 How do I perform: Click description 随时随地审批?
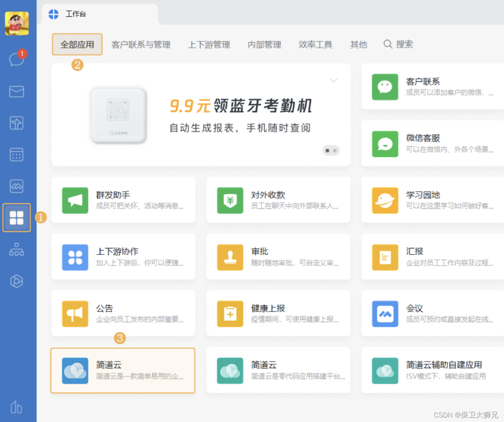pos(294,263)
